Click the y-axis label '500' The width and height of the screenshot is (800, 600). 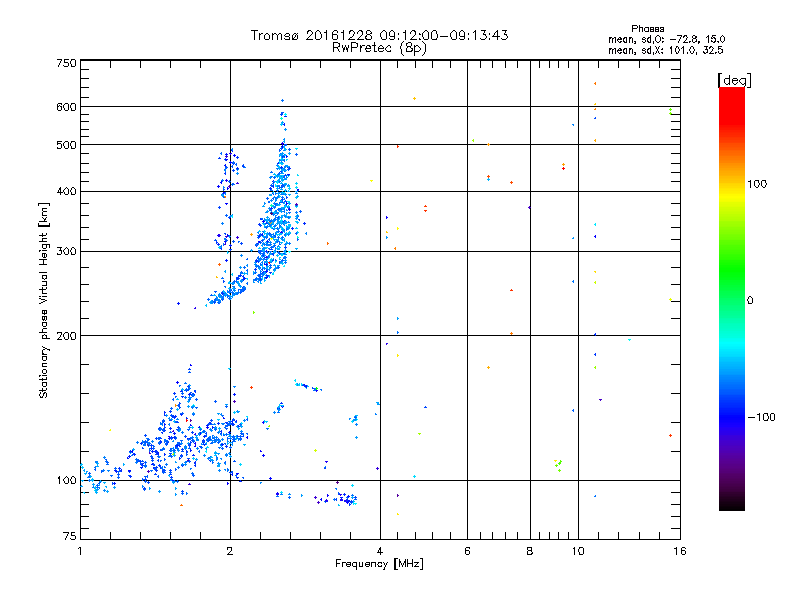[x=67, y=145]
